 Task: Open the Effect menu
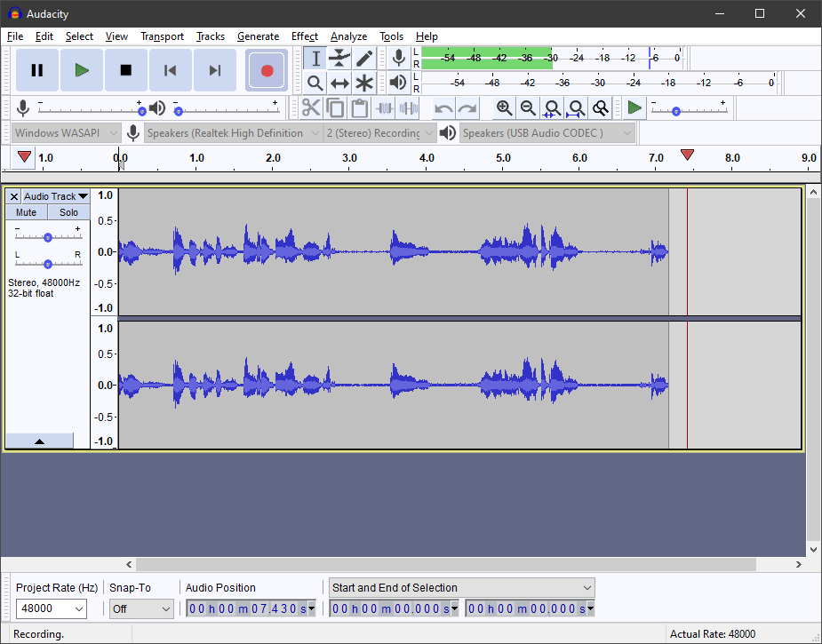pyautogui.click(x=305, y=36)
